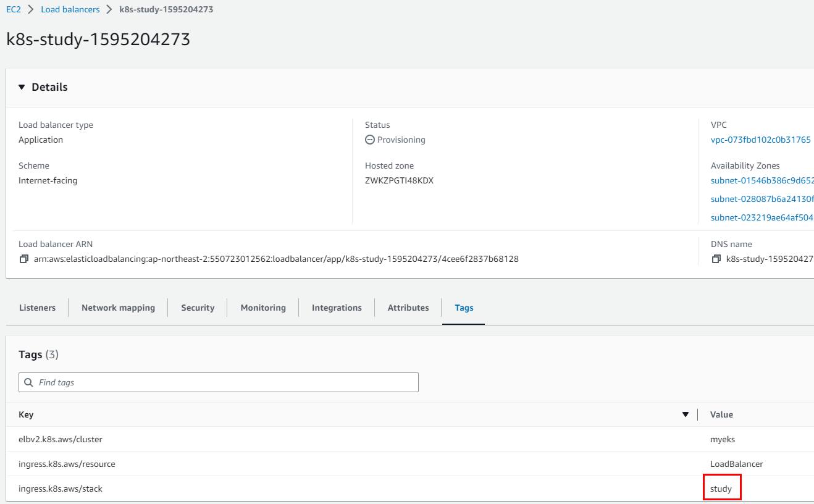
Task: Click the k8s-study-1595204273 page heading
Action: (98, 40)
